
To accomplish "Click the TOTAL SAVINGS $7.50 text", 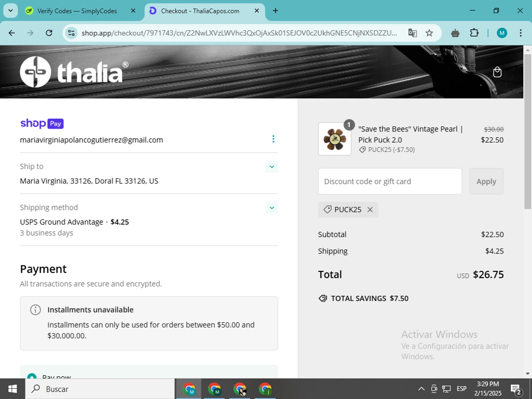I will [370, 298].
